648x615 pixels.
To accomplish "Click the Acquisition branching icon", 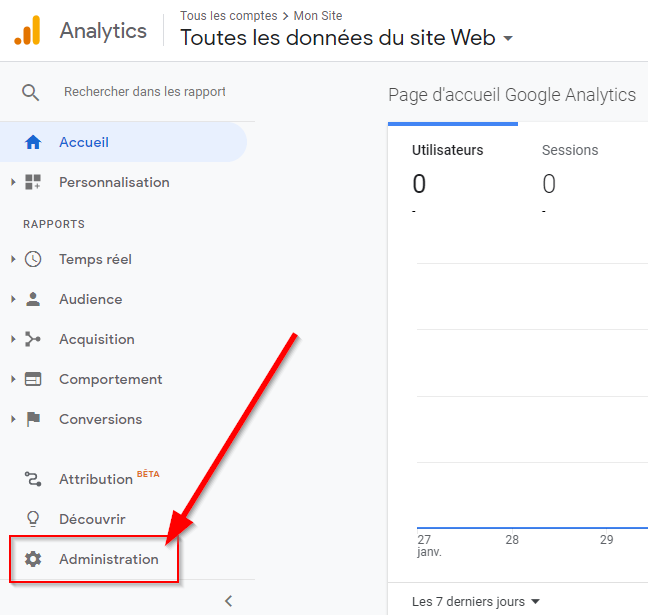I will [33, 339].
